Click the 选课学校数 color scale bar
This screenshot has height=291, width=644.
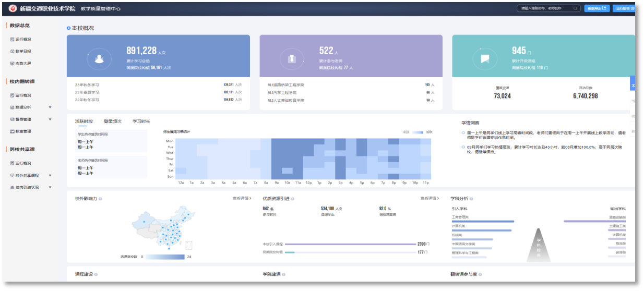pos(166,257)
